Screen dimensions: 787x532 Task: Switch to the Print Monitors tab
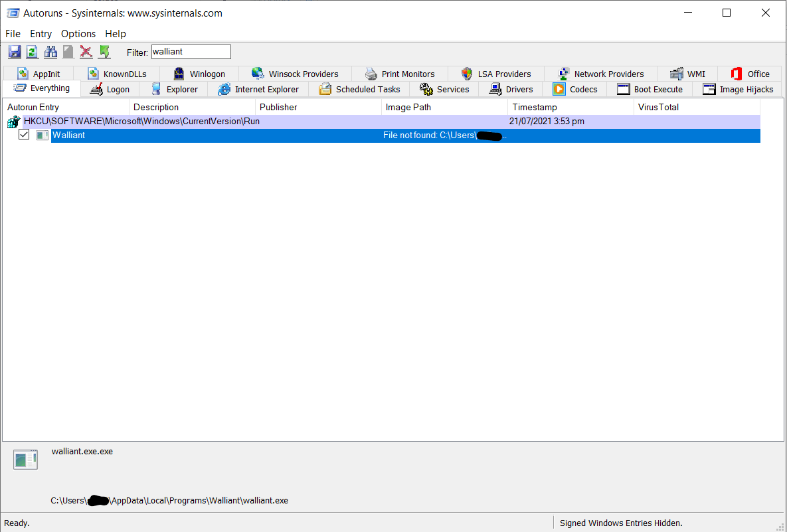(x=400, y=74)
